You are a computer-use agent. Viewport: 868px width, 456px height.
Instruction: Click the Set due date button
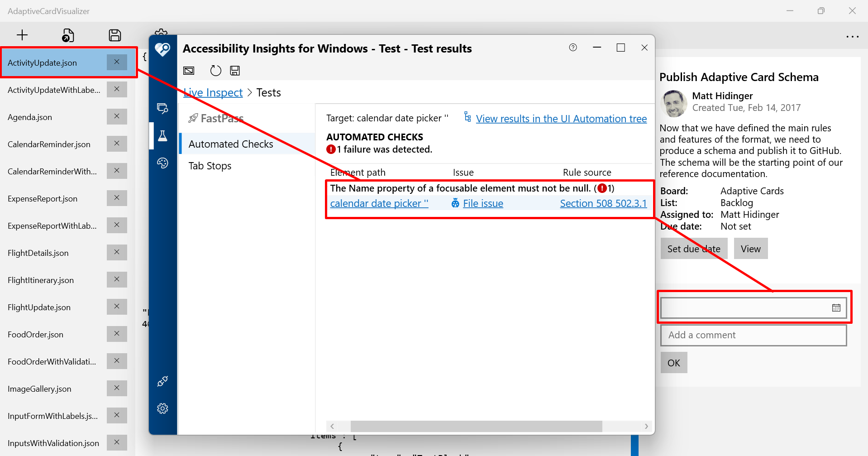tap(693, 249)
